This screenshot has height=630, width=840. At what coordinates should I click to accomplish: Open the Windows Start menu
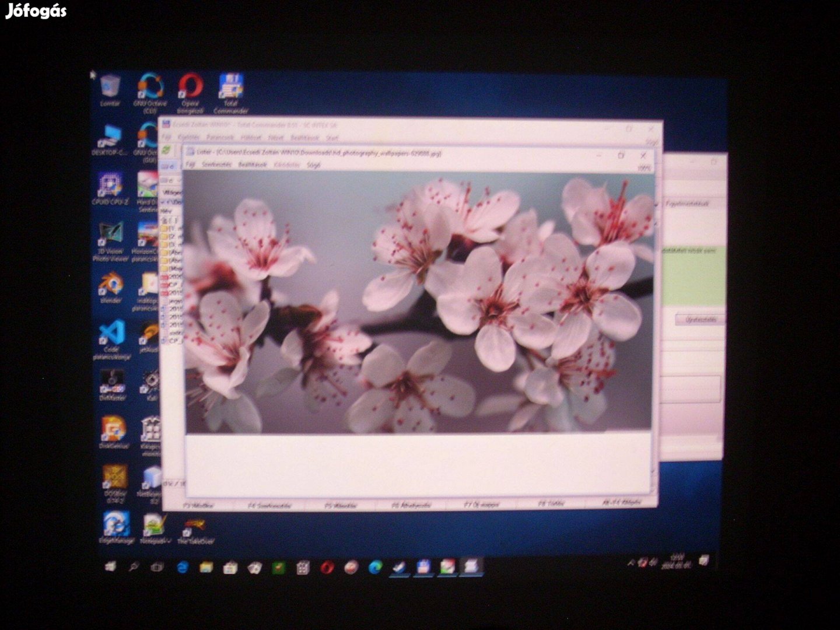[110, 566]
